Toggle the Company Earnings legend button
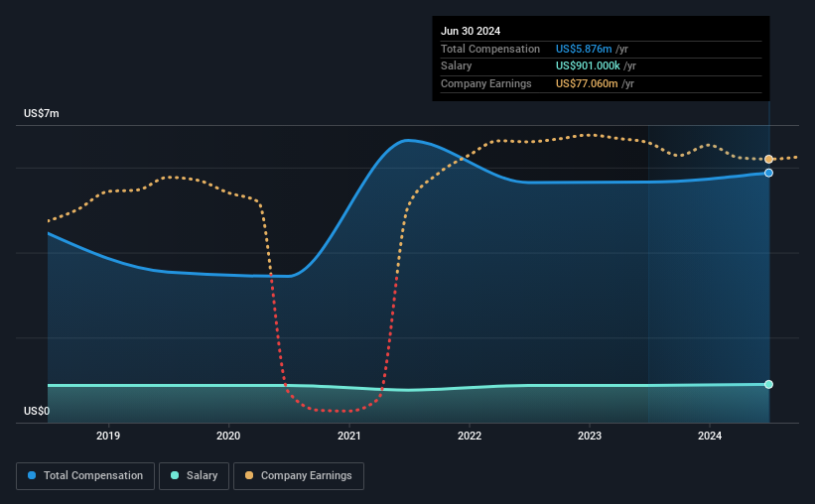This screenshot has width=815, height=504. [x=299, y=476]
